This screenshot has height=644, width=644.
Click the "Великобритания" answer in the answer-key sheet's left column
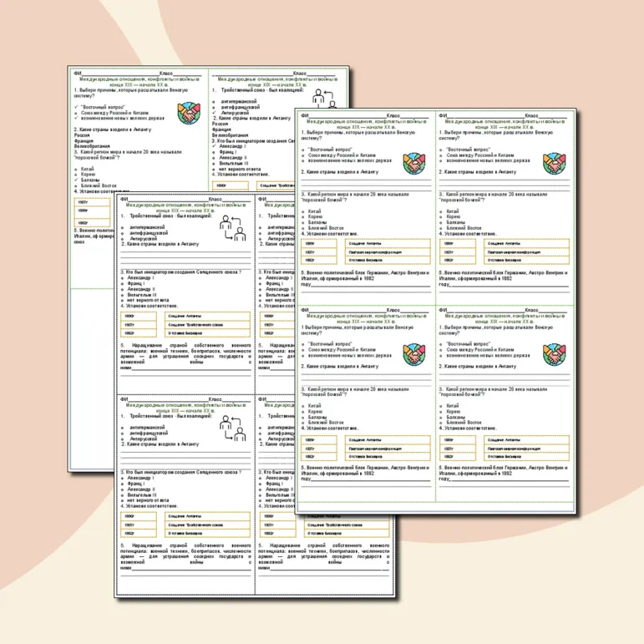point(92,146)
